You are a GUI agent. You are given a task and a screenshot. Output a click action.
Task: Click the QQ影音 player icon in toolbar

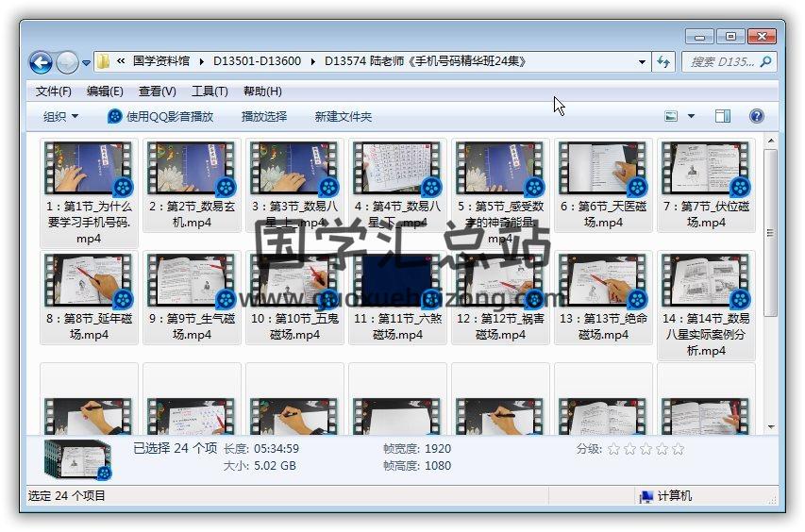[x=115, y=116]
